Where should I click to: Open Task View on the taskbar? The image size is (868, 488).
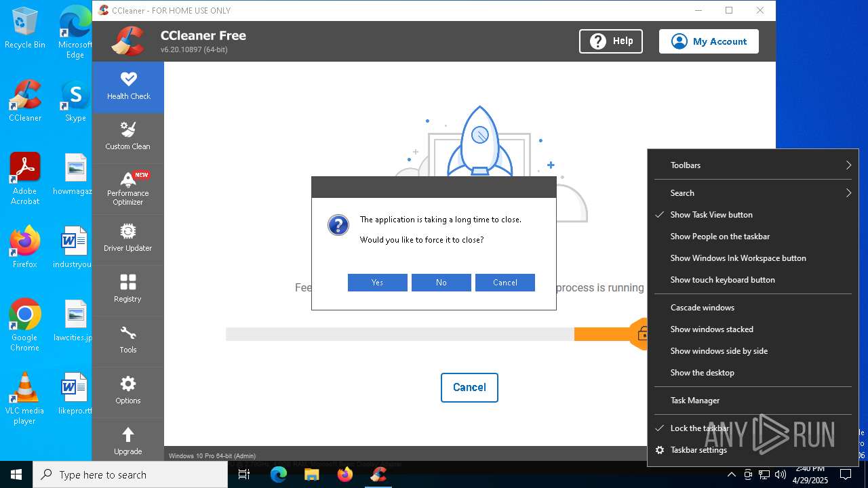pyautogui.click(x=245, y=474)
